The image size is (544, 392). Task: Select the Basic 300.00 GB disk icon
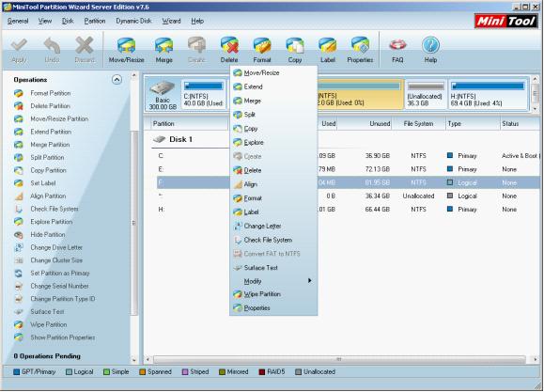click(163, 94)
